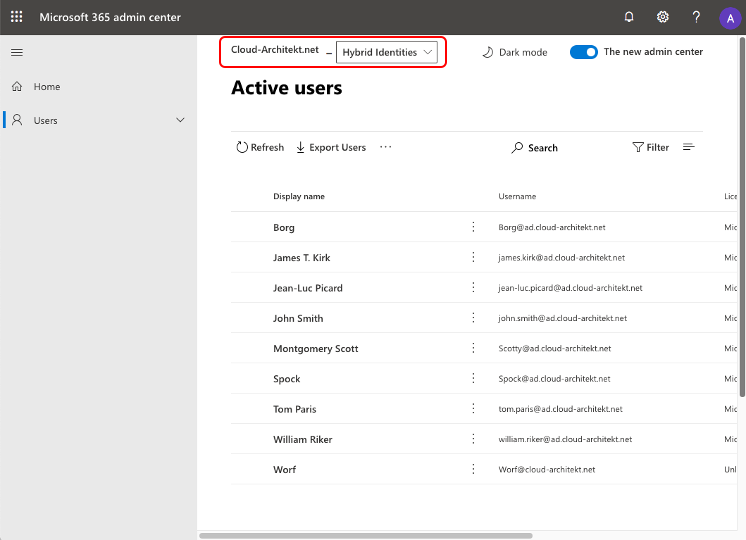Open the notifications bell
Screen dimensions: 746x540
[x=629, y=17]
